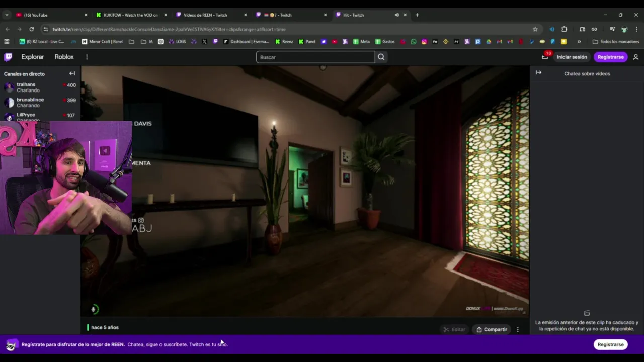The height and width of the screenshot is (362, 644).
Task: Open site information icon in address bar
Action: [46, 29]
